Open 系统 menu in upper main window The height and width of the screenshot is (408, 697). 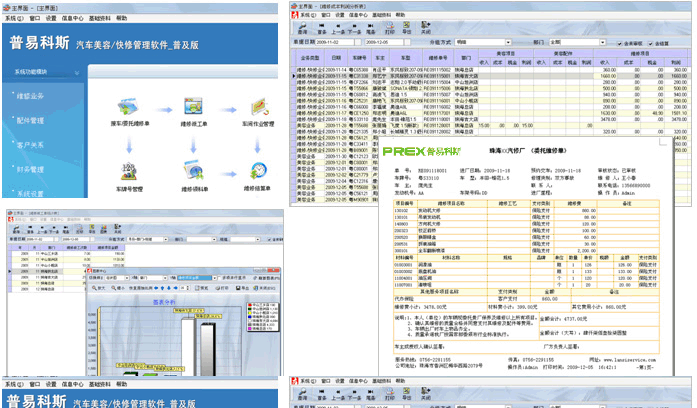click(x=14, y=18)
